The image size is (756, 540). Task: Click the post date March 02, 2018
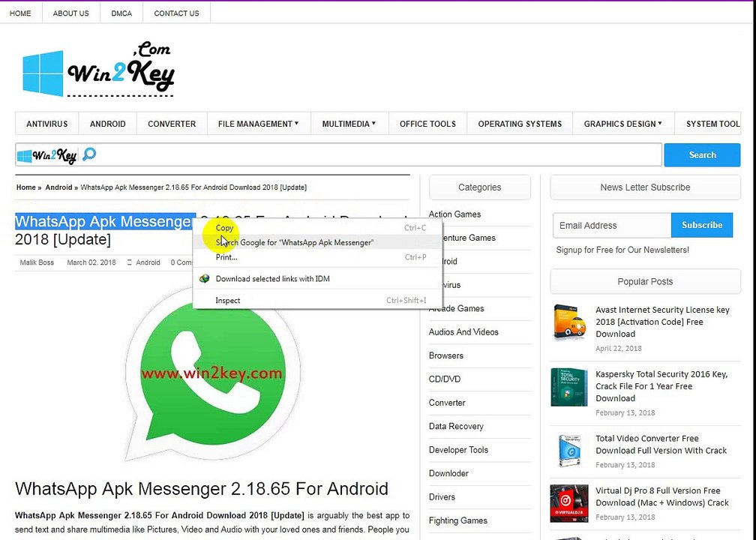[x=91, y=262]
